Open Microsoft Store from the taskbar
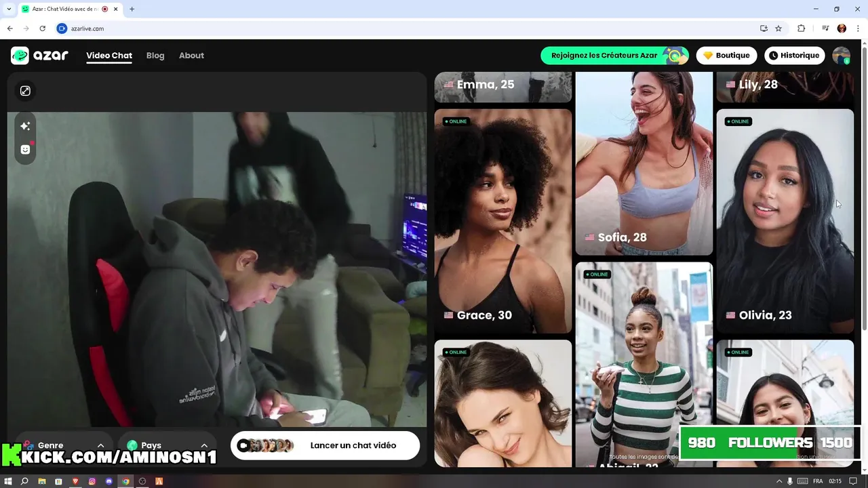The width and height of the screenshot is (868, 488). click(x=58, y=481)
